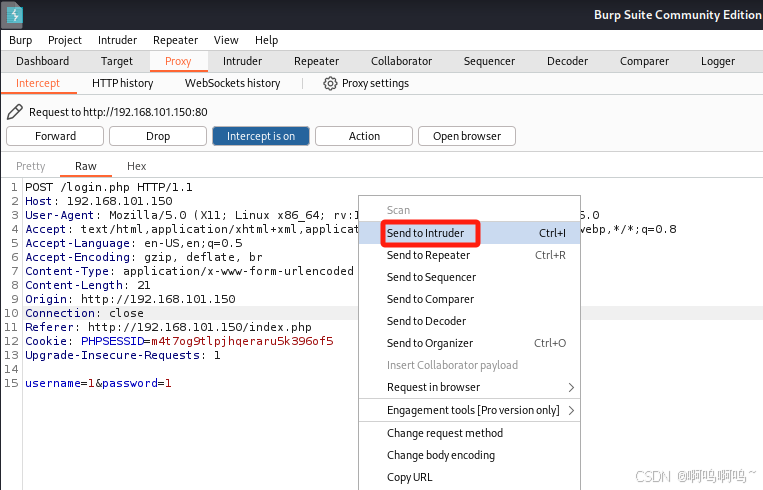This screenshot has width=763, height=490.
Task: Choose Send to Organizer
Action: coord(470,343)
